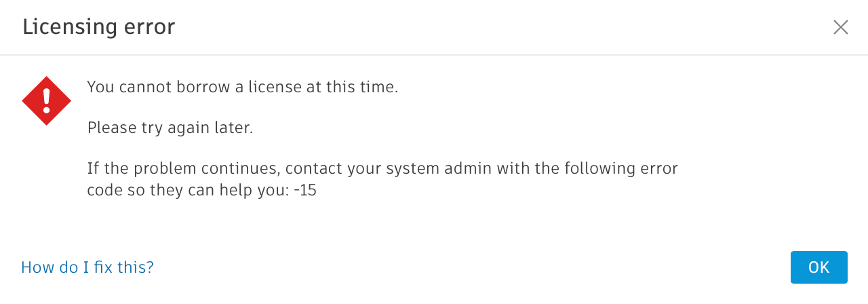868x304 pixels.
Task: Click the "Licensing error" dialog title
Action: [99, 27]
